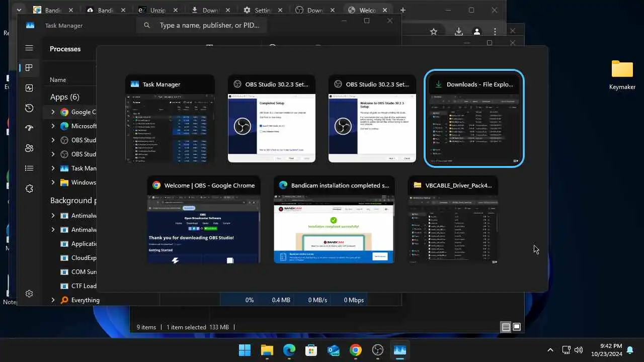The height and width of the screenshot is (362, 644).
Task: Open the volume speaker icon in tray
Action: [579, 350]
